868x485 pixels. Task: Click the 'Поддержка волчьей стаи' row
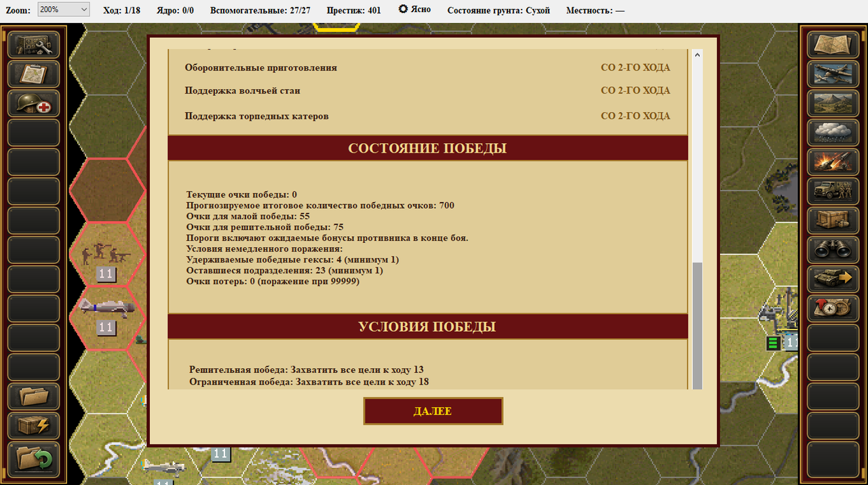428,90
